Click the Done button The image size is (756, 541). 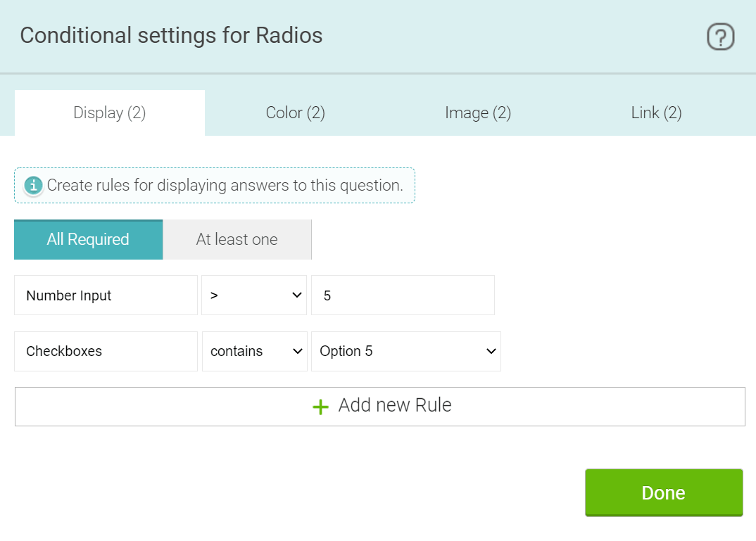click(x=664, y=492)
